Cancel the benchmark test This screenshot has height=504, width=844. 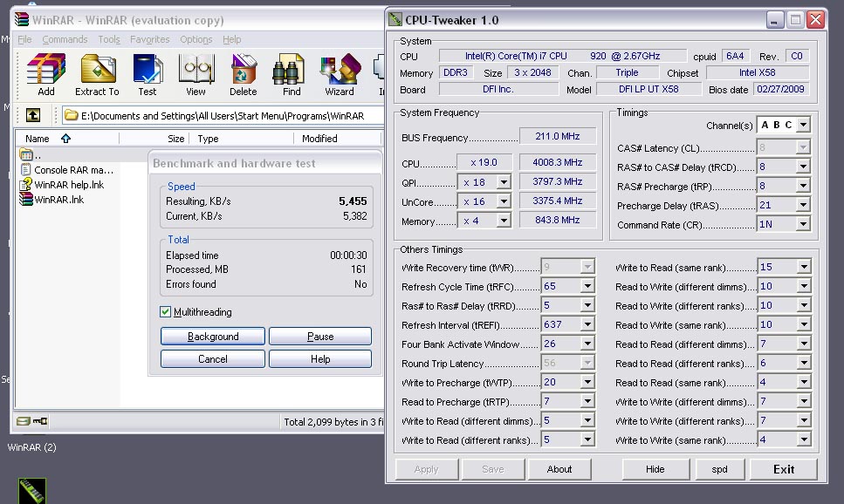coord(213,358)
